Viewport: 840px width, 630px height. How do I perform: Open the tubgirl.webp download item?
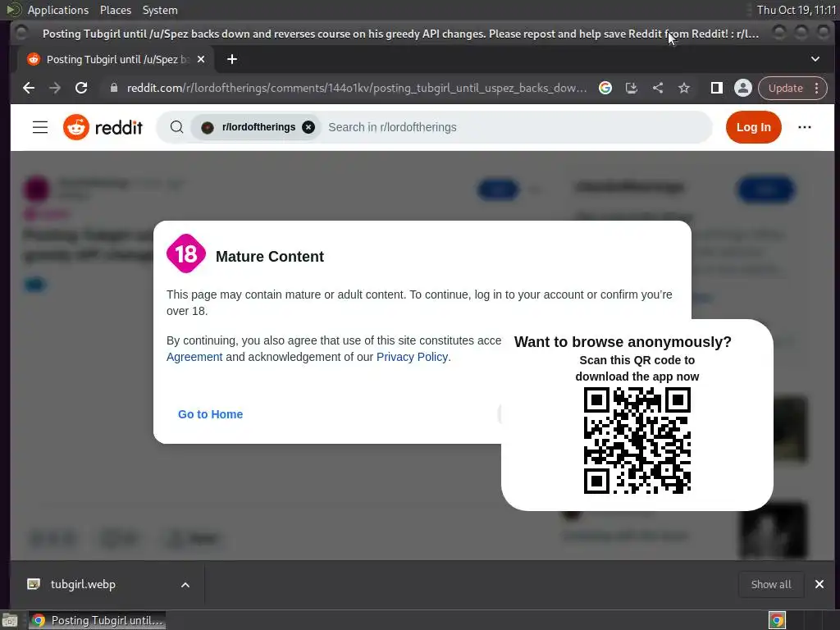click(x=83, y=584)
